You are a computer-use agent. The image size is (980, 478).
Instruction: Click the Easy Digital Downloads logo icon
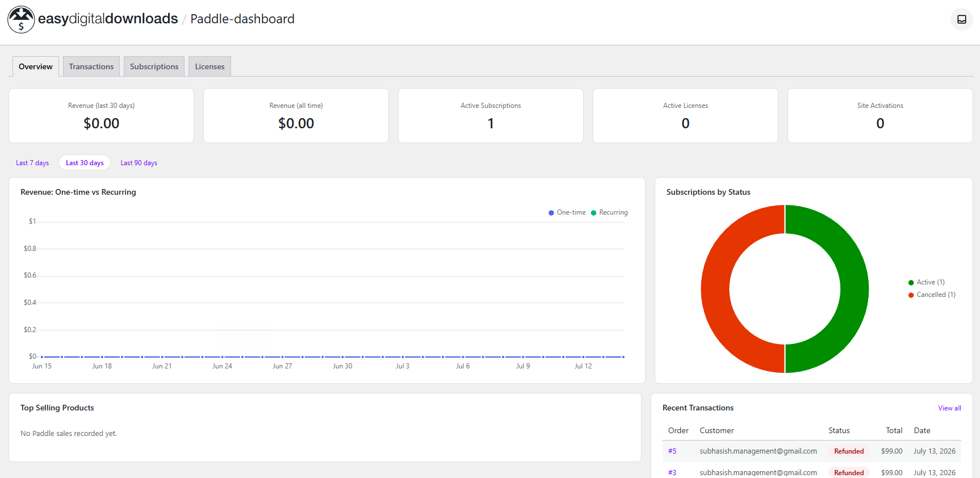click(x=21, y=19)
